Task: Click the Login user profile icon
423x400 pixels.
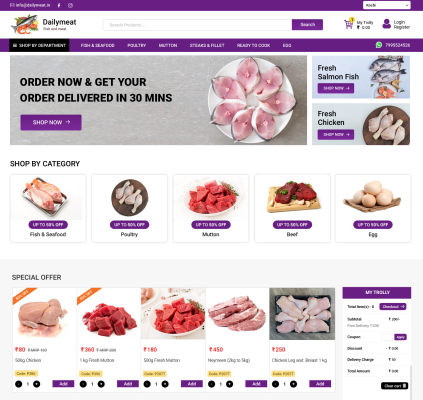Action: coord(386,24)
